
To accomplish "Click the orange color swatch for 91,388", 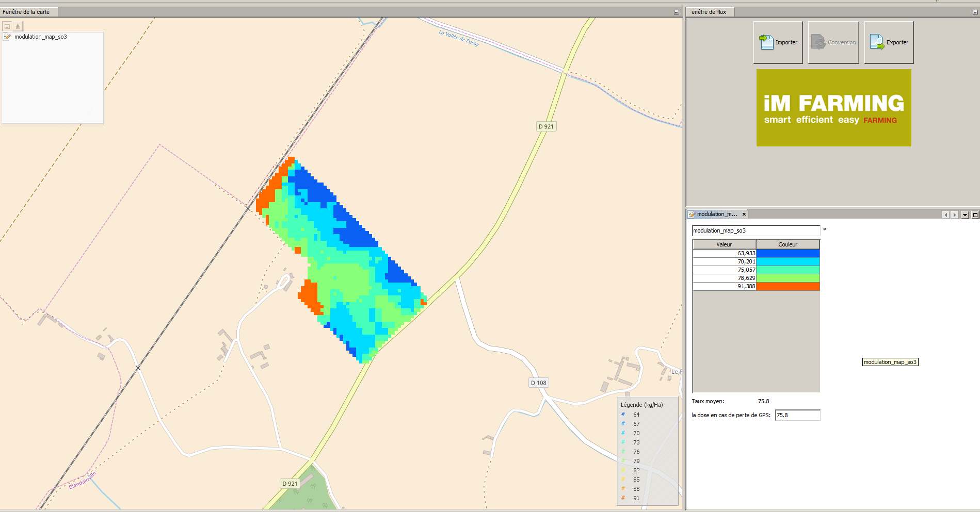I will tap(788, 286).
